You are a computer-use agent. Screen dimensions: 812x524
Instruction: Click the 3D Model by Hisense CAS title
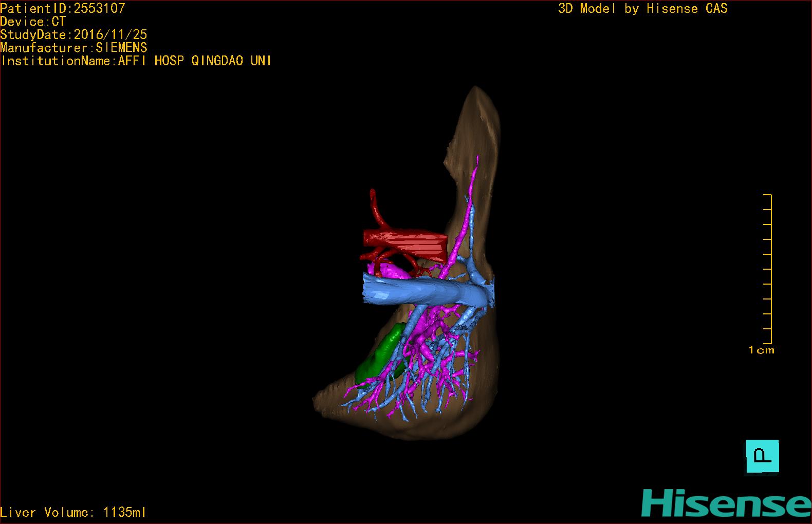click(x=642, y=9)
